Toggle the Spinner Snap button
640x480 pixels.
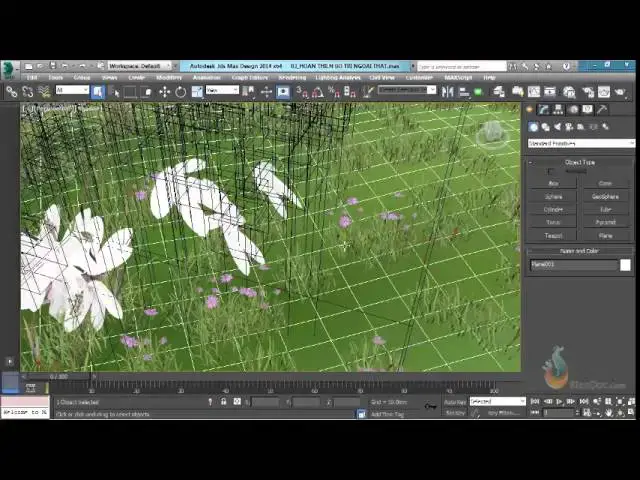350,92
